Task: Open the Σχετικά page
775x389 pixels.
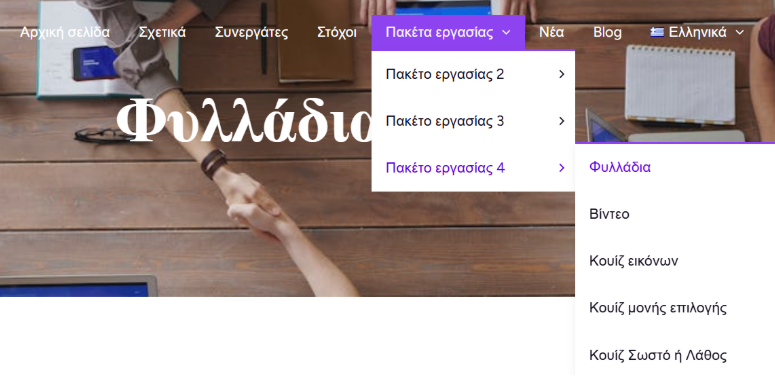Action: pos(162,32)
